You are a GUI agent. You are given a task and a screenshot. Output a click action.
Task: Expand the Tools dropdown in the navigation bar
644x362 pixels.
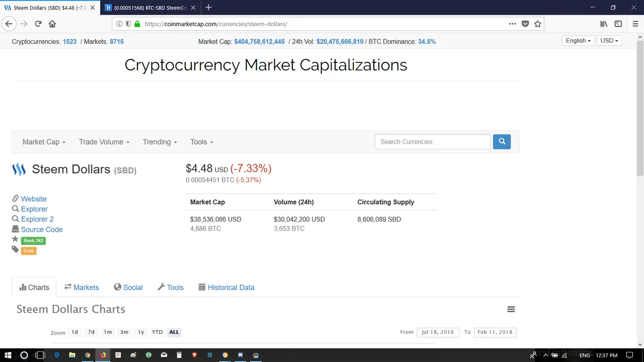click(x=201, y=142)
